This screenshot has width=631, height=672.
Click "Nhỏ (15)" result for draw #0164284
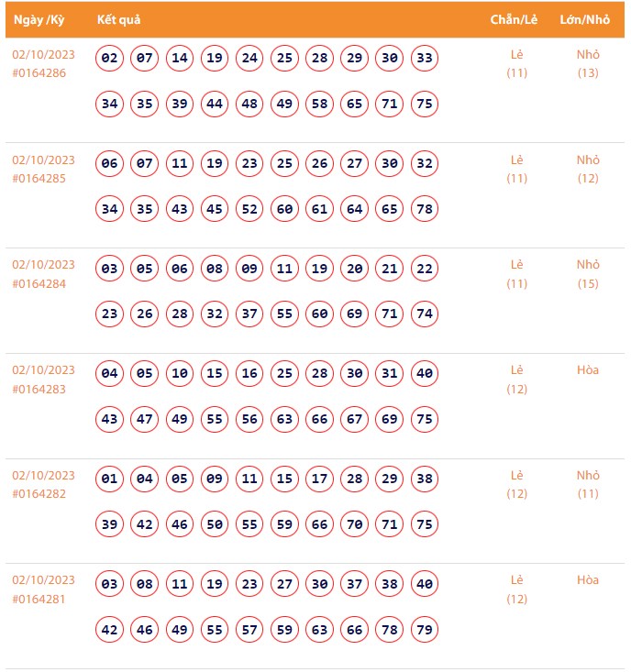pos(588,274)
